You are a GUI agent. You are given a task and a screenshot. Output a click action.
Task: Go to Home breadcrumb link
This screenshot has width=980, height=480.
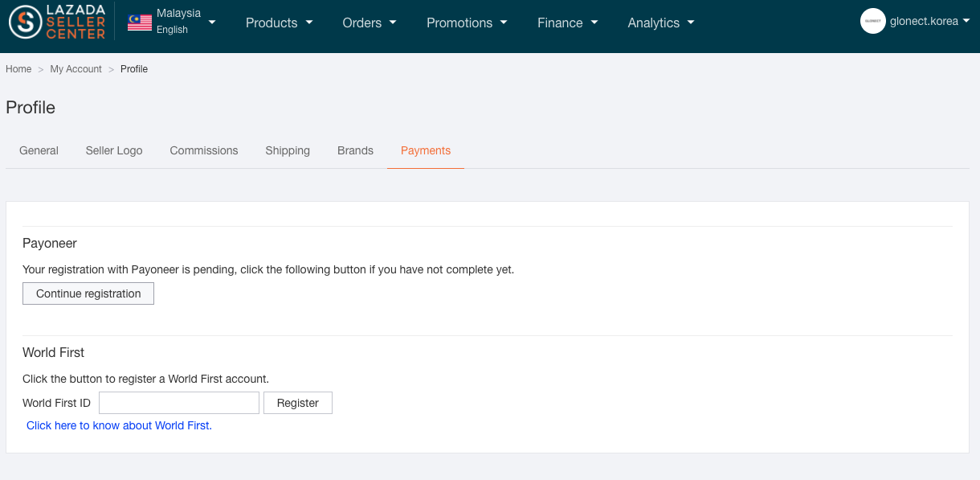pyautogui.click(x=18, y=69)
